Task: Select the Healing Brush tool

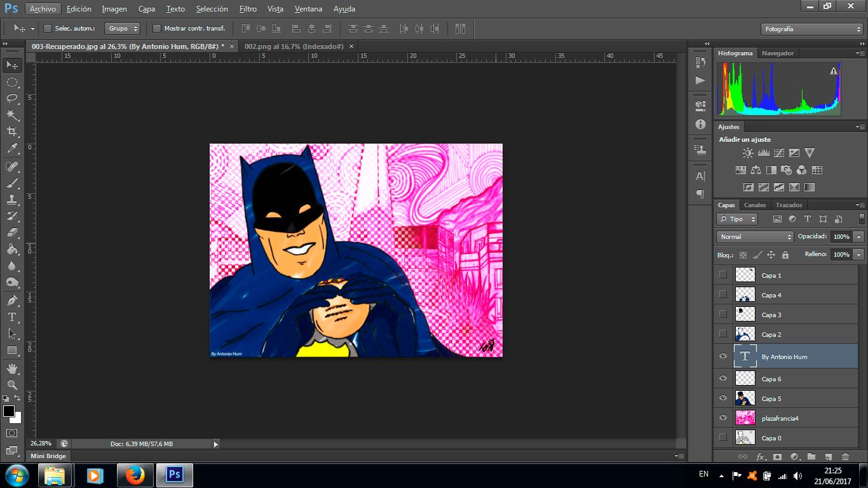Action: (12, 166)
